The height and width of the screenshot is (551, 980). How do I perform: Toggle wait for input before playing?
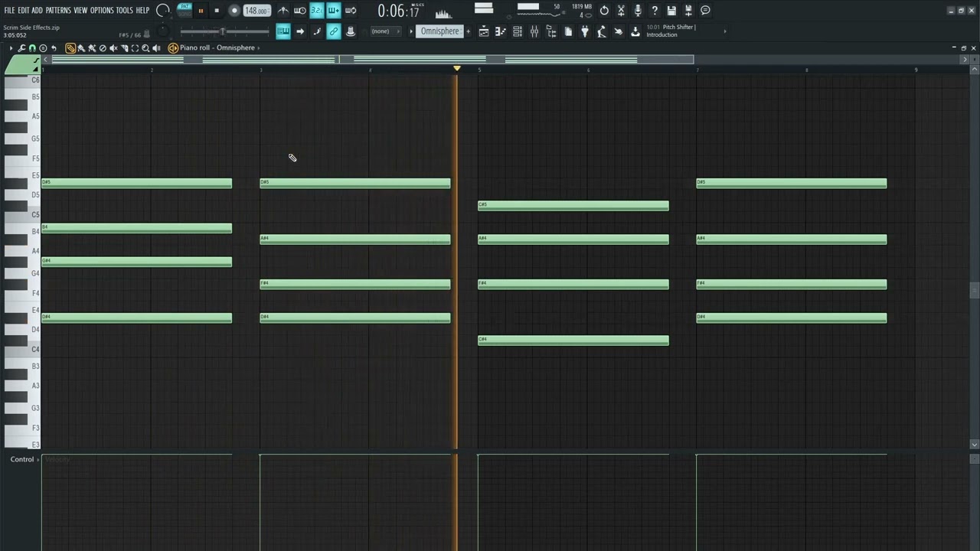coord(300,10)
